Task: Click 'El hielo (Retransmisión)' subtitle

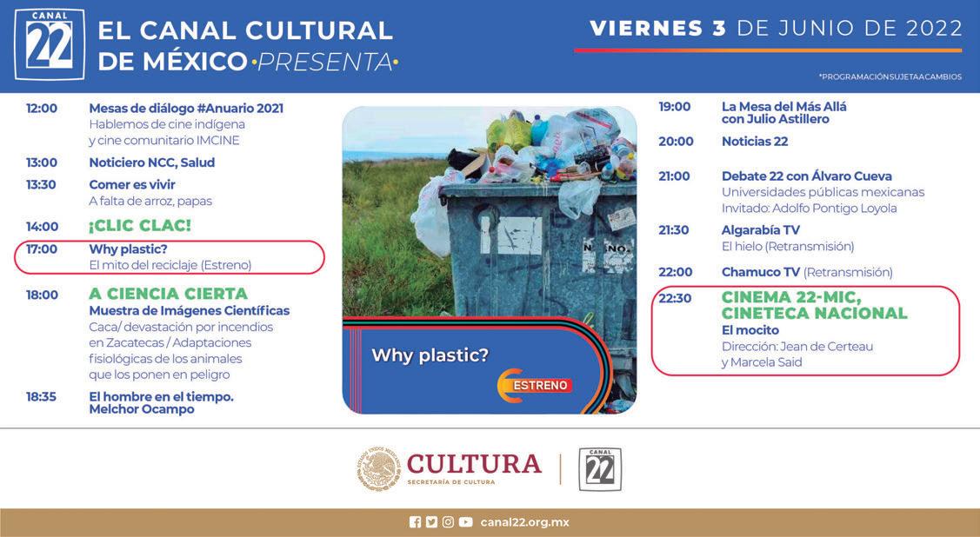Action: point(788,247)
